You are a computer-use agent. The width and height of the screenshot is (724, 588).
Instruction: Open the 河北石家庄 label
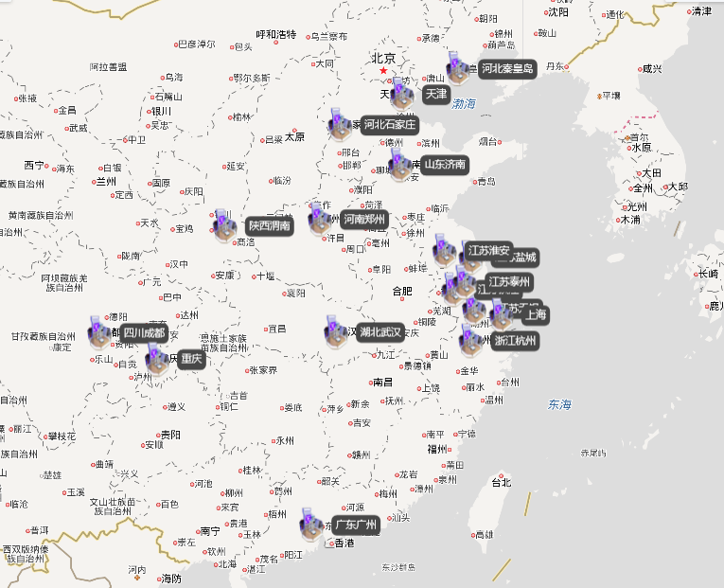[x=389, y=125]
